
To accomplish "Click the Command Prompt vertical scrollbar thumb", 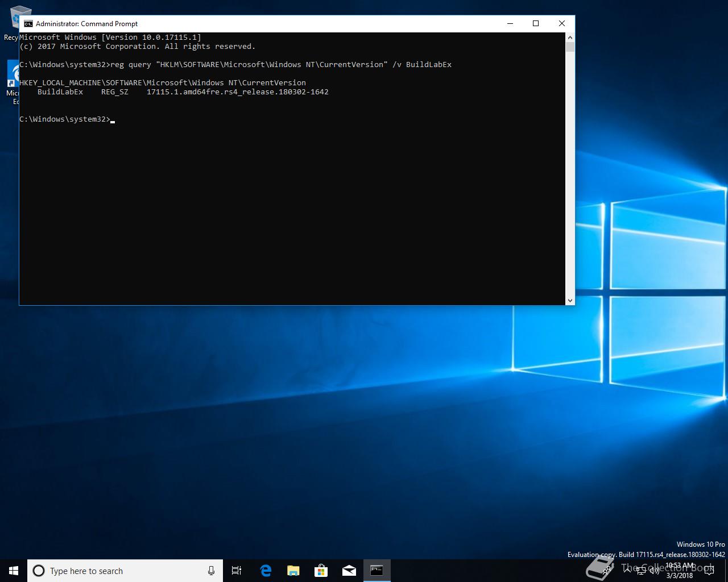I will click(570, 47).
